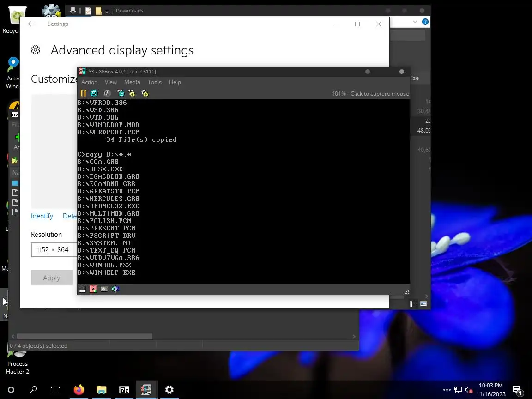Open the 86Box Action menu
The width and height of the screenshot is (532, 399).
89,82
